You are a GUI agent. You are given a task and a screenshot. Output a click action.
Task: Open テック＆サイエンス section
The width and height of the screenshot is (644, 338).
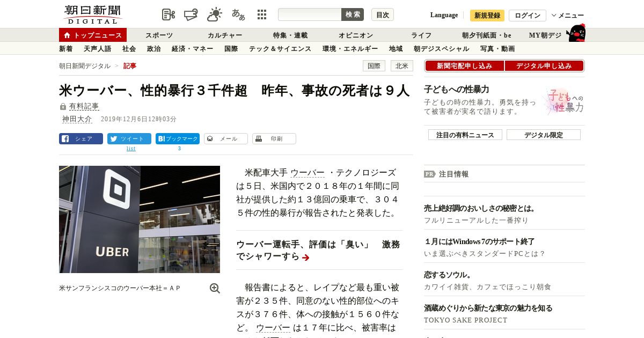[x=280, y=49]
